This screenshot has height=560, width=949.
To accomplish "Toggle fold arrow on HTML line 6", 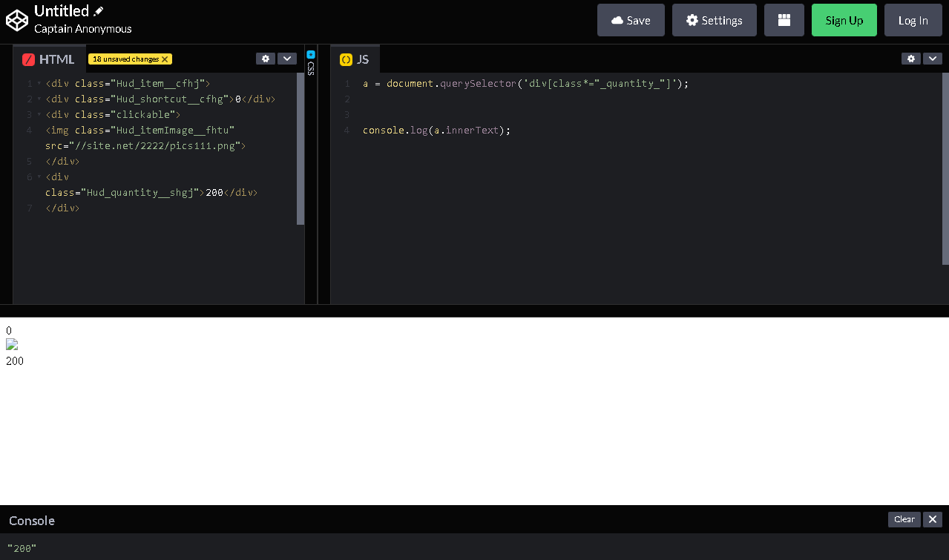I will pos(39,177).
